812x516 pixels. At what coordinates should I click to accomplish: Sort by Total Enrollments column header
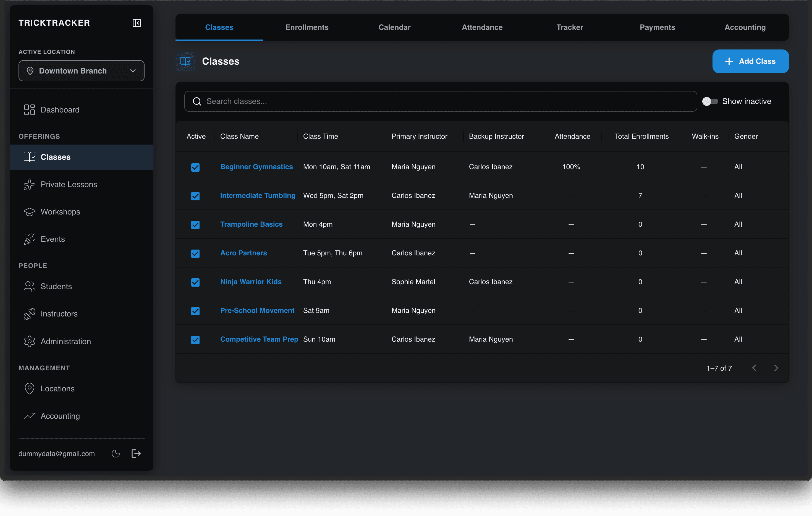tap(641, 136)
